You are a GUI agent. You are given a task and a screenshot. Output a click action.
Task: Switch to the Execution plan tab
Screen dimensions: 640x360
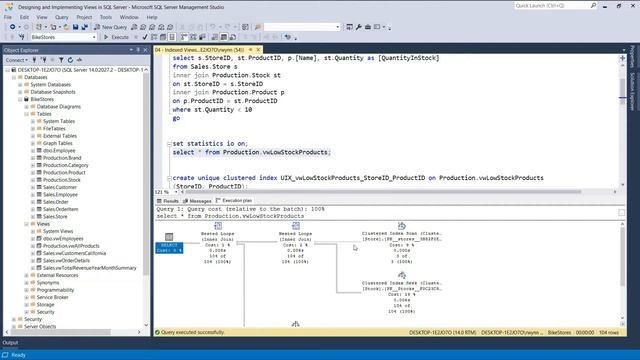[x=234, y=200]
